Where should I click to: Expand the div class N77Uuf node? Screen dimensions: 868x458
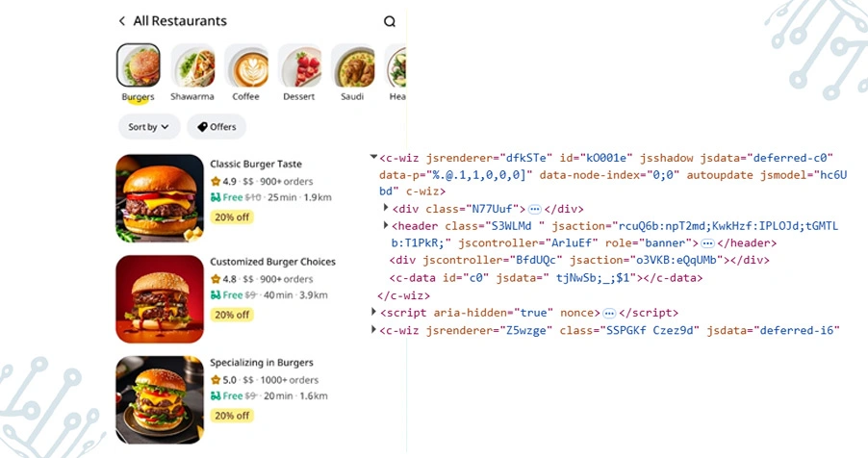pos(387,209)
